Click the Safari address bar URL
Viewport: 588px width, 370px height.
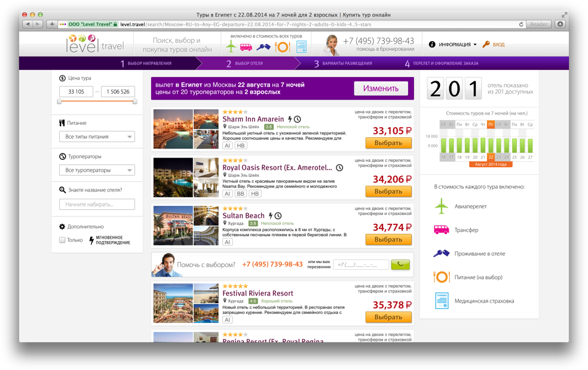[x=246, y=24]
